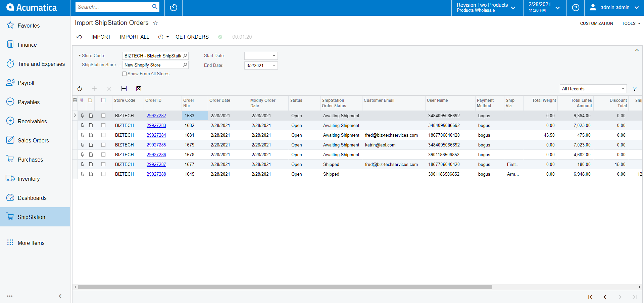Open the admin admin user menu
This screenshot has height=303, width=644.
tap(614, 7)
